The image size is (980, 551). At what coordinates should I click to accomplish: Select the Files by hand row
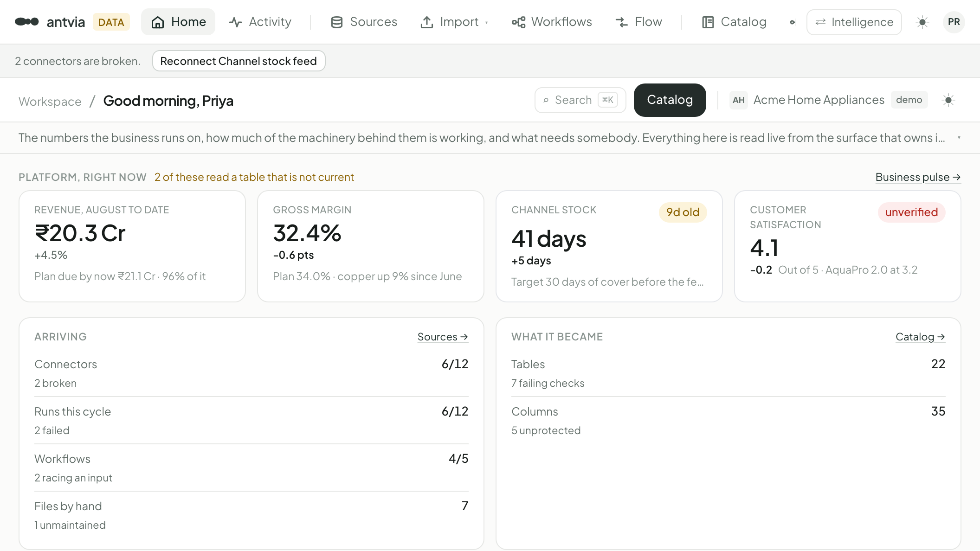pyautogui.click(x=251, y=515)
